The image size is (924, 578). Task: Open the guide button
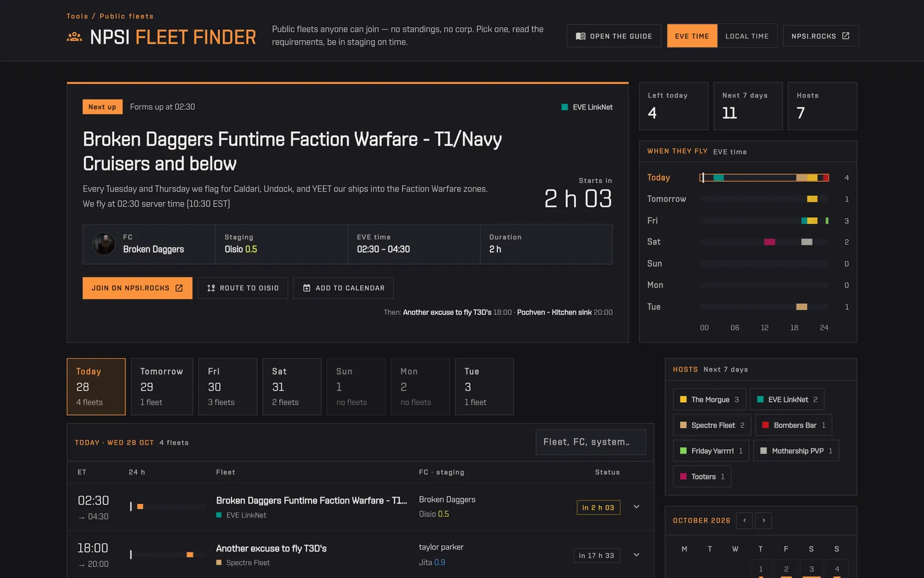coord(614,36)
